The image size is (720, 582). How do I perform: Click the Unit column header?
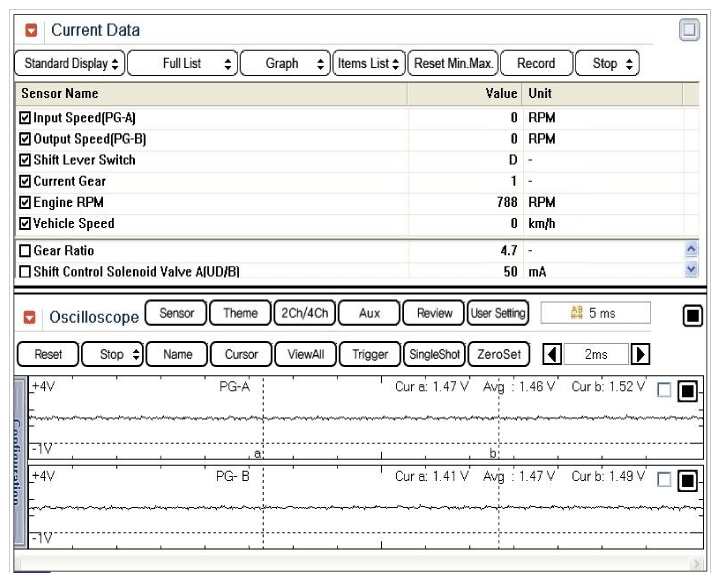pos(602,94)
